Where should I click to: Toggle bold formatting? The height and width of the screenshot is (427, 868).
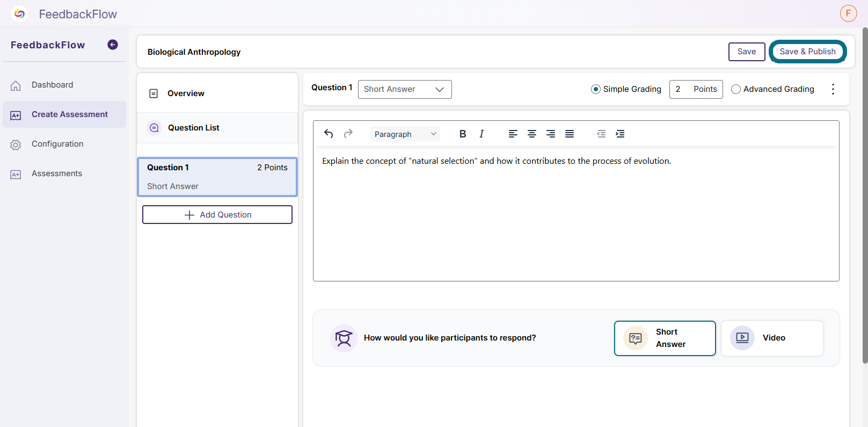[x=463, y=134]
